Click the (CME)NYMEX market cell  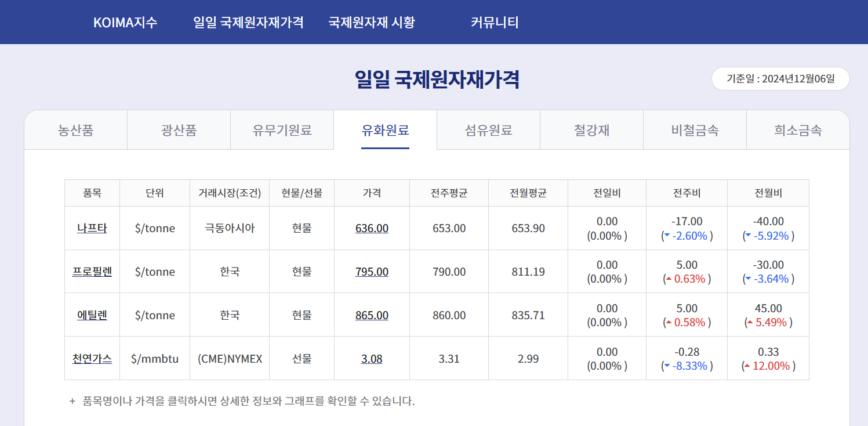click(x=230, y=359)
